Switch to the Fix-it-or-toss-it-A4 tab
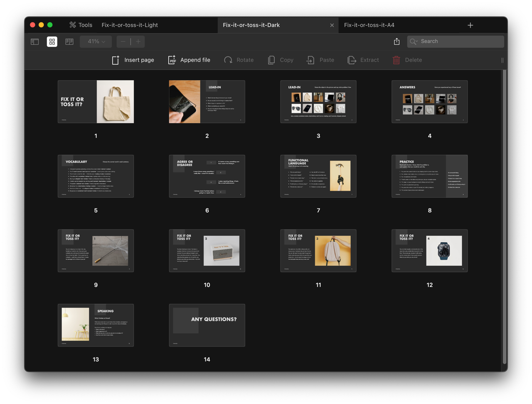Screen dimensions: 532x404 tap(369, 25)
